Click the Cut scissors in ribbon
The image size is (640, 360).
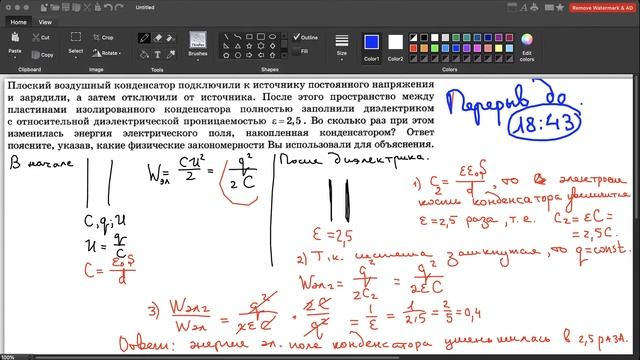point(41,38)
